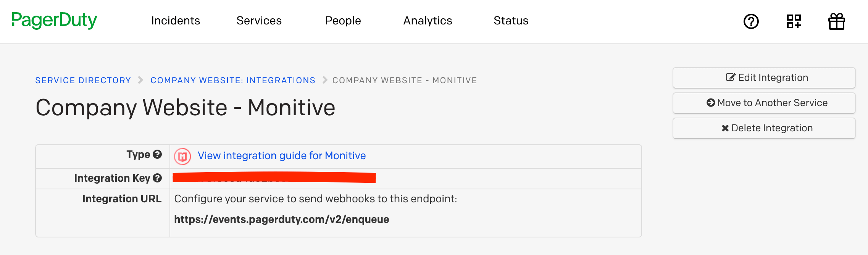
Task: Click the gift icon in the header
Action: pyautogui.click(x=836, y=22)
